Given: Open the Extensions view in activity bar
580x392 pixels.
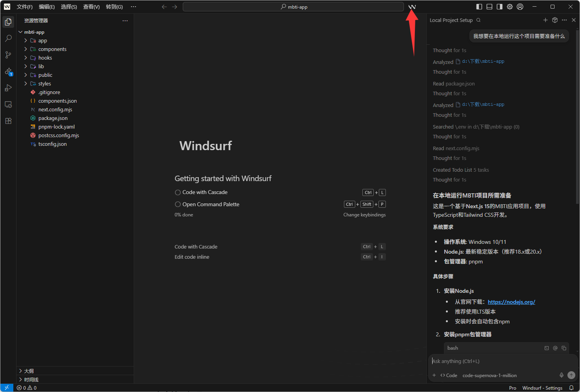Looking at the screenshot, I should [x=8, y=121].
